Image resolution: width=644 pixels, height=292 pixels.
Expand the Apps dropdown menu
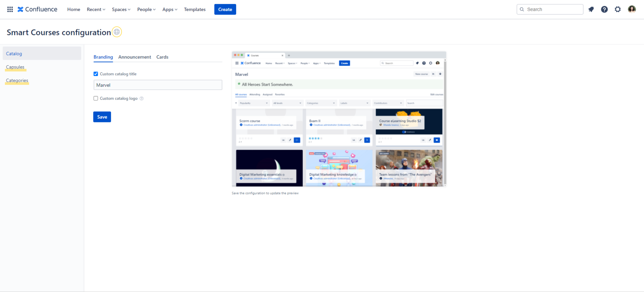[170, 9]
